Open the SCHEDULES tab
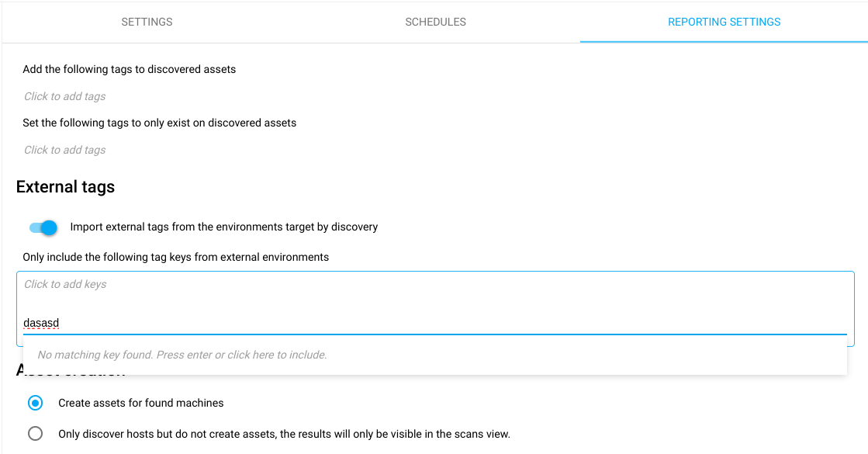The height and width of the screenshot is (454, 868). [x=435, y=22]
